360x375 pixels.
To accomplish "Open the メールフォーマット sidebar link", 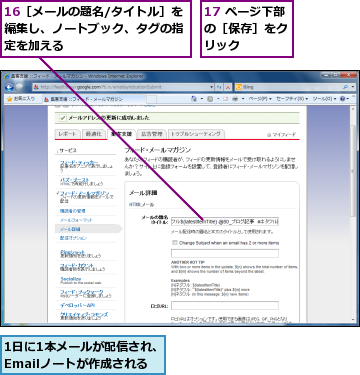I will coord(76,220).
